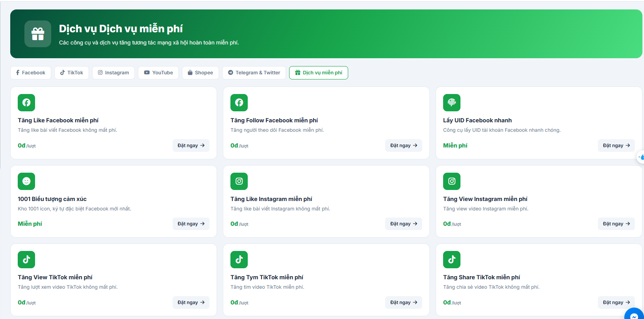Click 0đ/lượt price on Tăng Share TikTok card
Viewport: 644px width, 319px height.
452,302
